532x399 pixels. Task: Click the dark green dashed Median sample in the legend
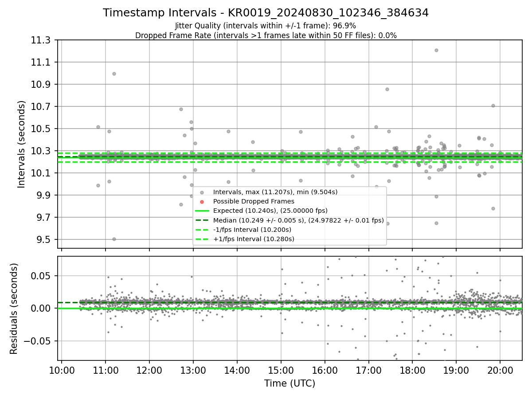click(202, 220)
